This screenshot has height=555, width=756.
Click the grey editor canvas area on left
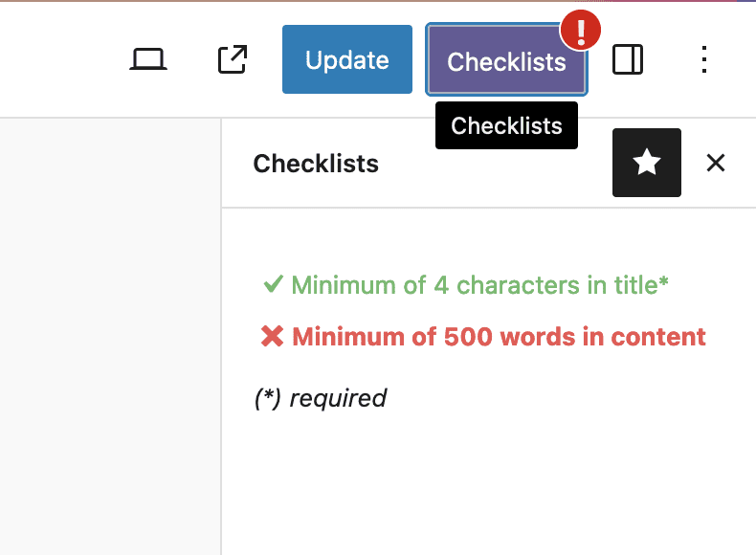coord(110,335)
